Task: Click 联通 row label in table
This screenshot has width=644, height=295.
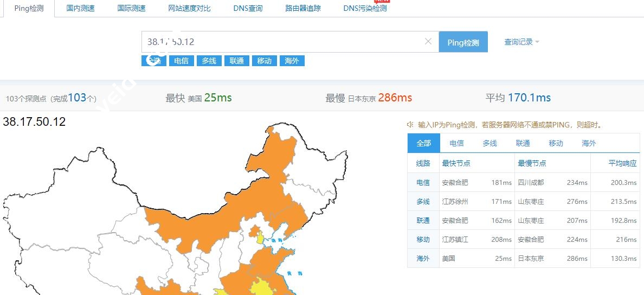Action: 423,221
